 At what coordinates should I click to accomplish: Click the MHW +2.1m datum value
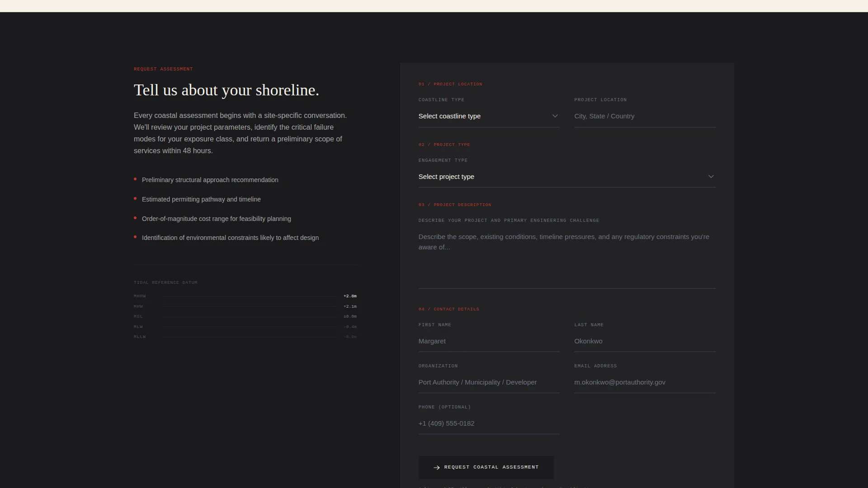point(350,306)
